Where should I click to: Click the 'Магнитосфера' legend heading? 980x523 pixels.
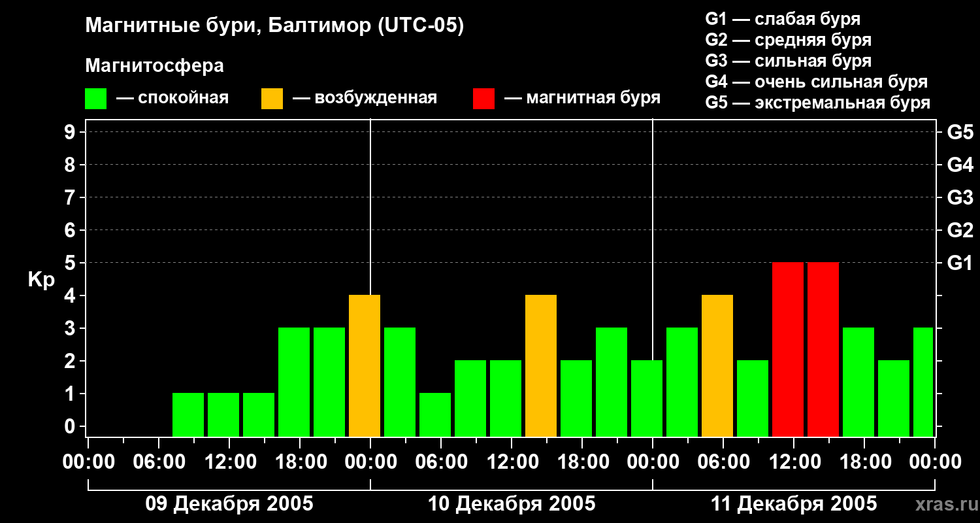155,66
